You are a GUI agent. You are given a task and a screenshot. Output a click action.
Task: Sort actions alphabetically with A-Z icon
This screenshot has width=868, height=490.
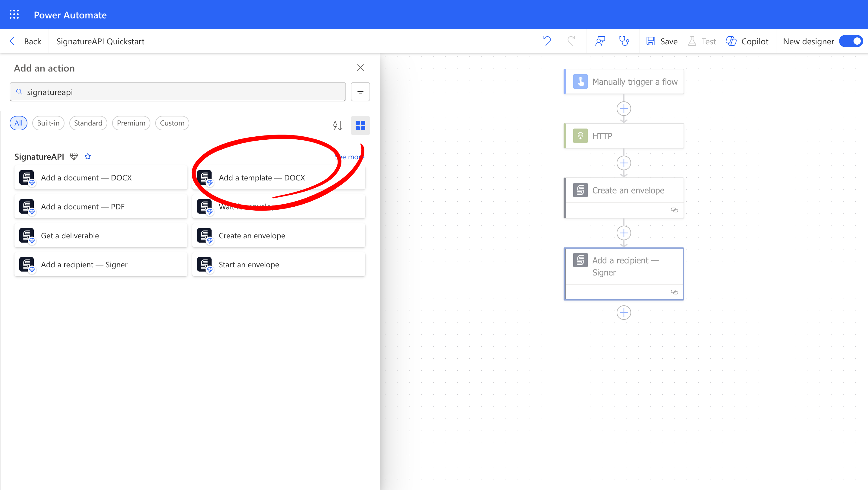point(337,126)
